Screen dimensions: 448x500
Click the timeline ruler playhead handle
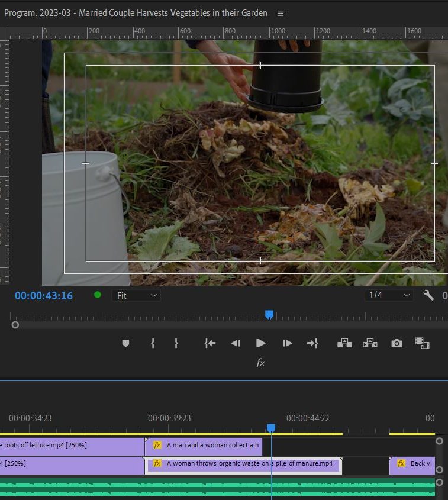tap(271, 428)
